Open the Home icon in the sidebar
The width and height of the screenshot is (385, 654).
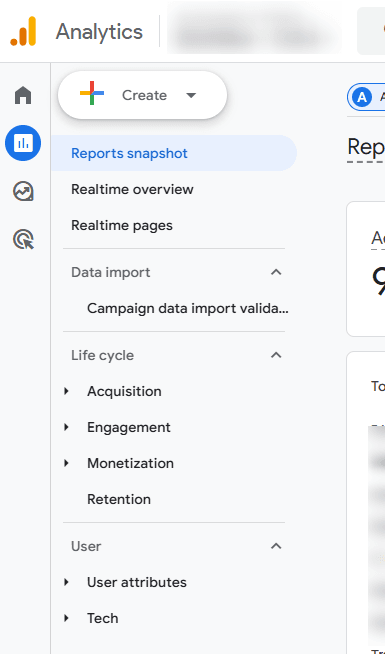(23, 95)
